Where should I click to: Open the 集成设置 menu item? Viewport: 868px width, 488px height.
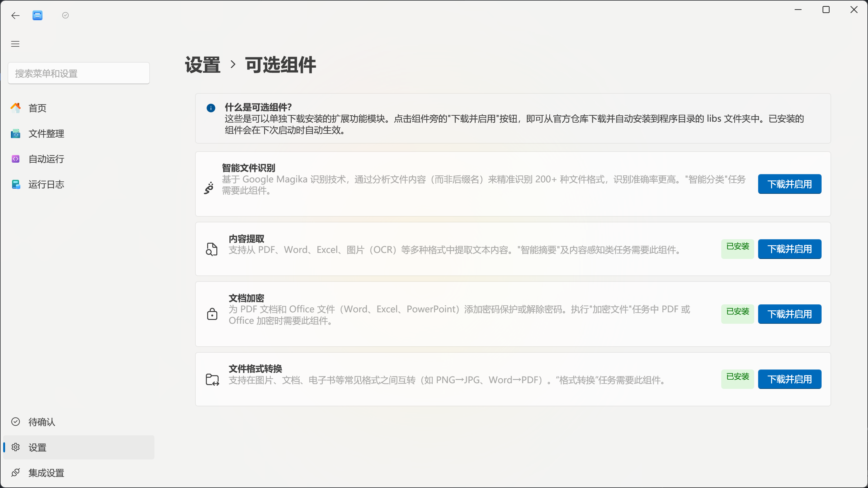pyautogui.click(x=79, y=472)
